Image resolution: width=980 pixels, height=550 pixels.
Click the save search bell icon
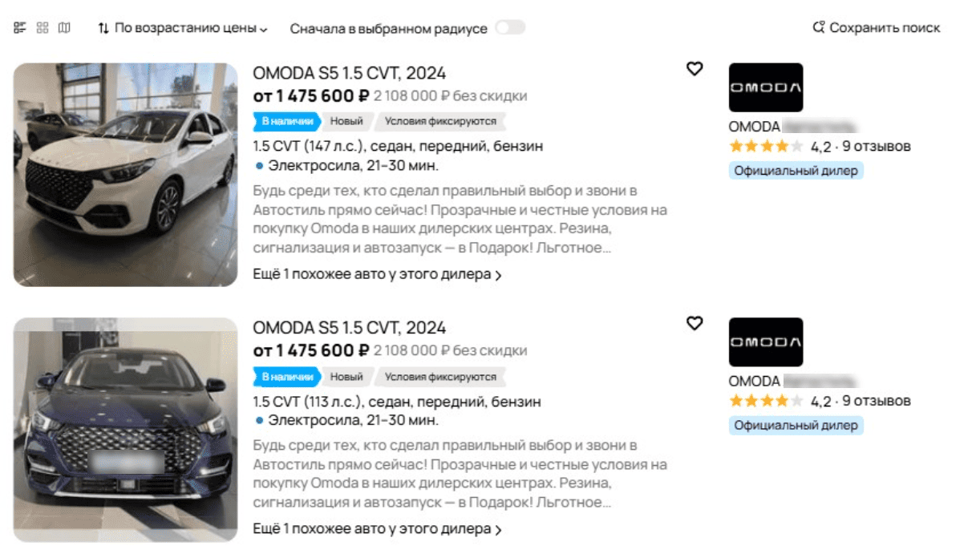pos(819,28)
